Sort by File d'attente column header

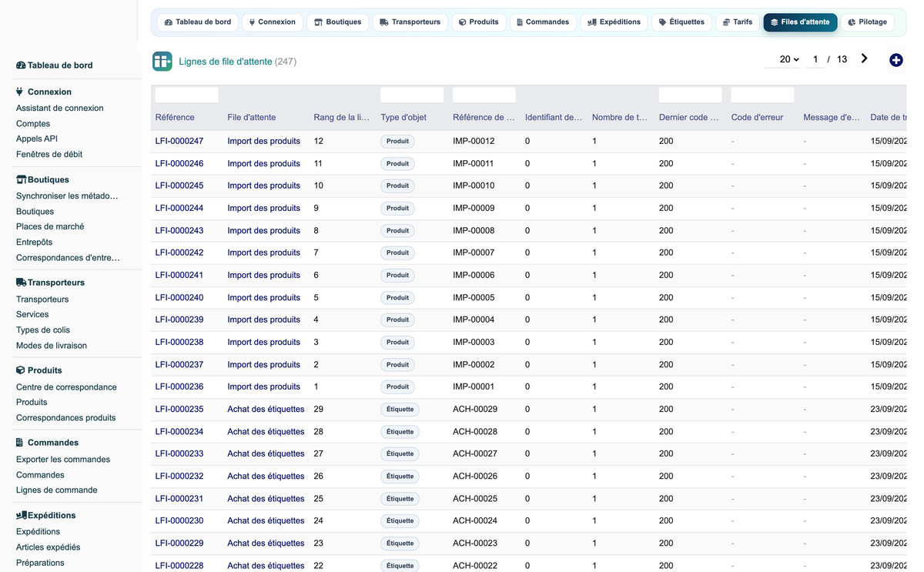(x=252, y=118)
